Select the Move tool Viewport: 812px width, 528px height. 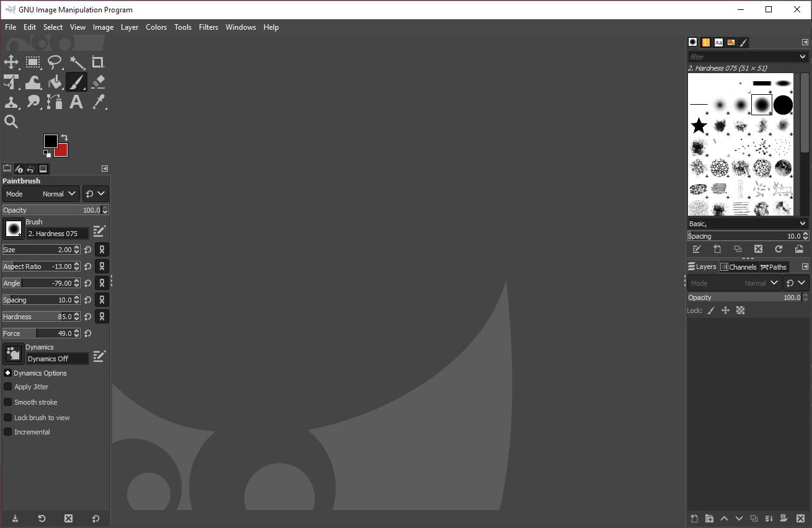point(11,62)
